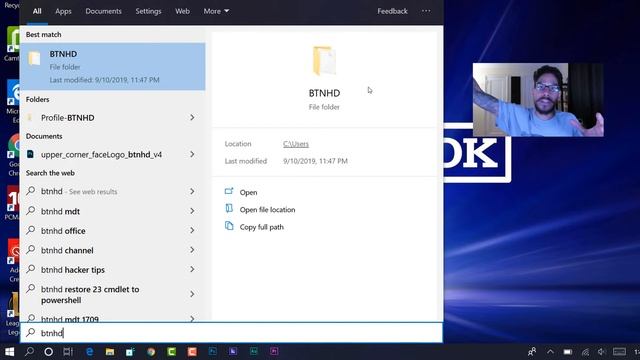Expand the 'btnhd office' chevron arrow
The image size is (640, 360).
click(192, 231)
